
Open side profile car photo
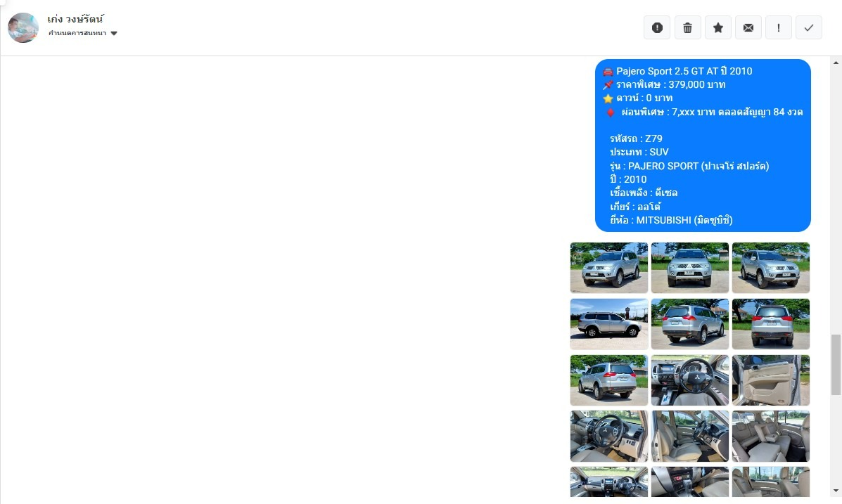[609, 324]
